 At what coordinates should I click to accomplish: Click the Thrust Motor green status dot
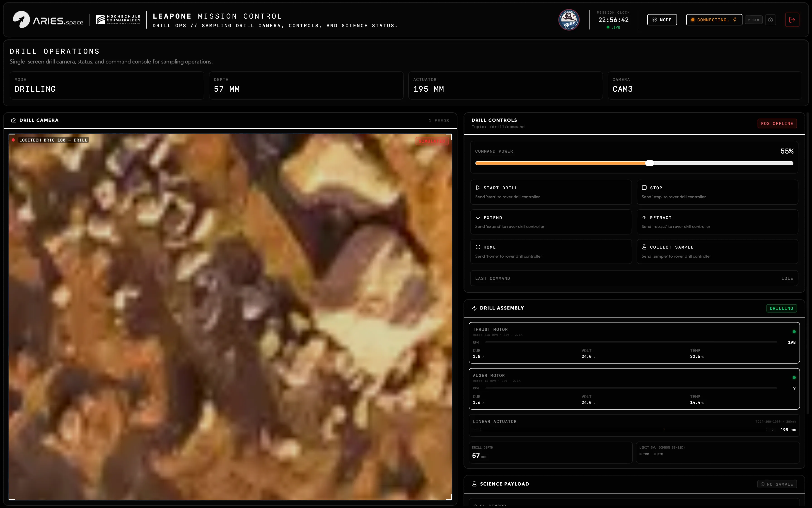coord(794,332)
